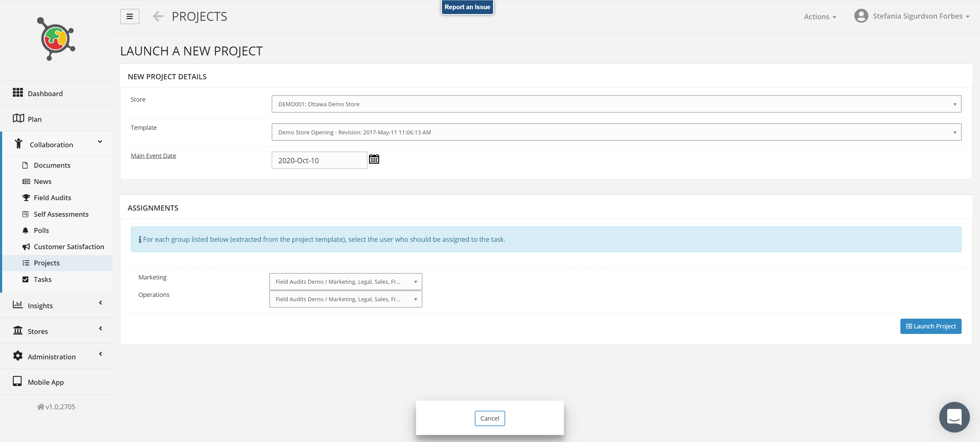980x442 pixels.
Task: Click the home icon next to version number
Action: pos(40,406)
